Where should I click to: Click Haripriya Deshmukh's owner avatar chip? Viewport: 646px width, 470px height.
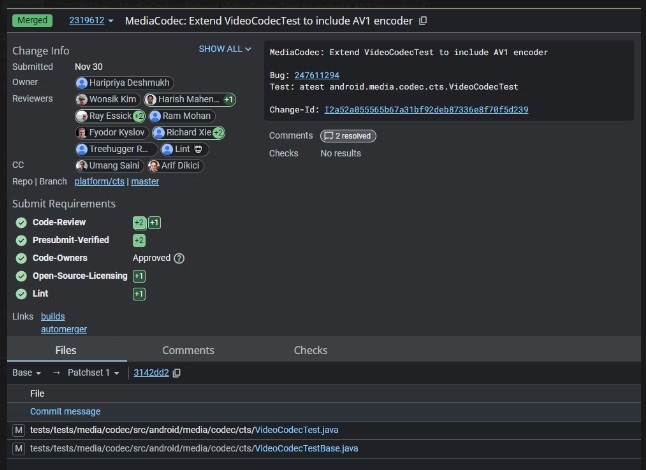pos(124,83)
